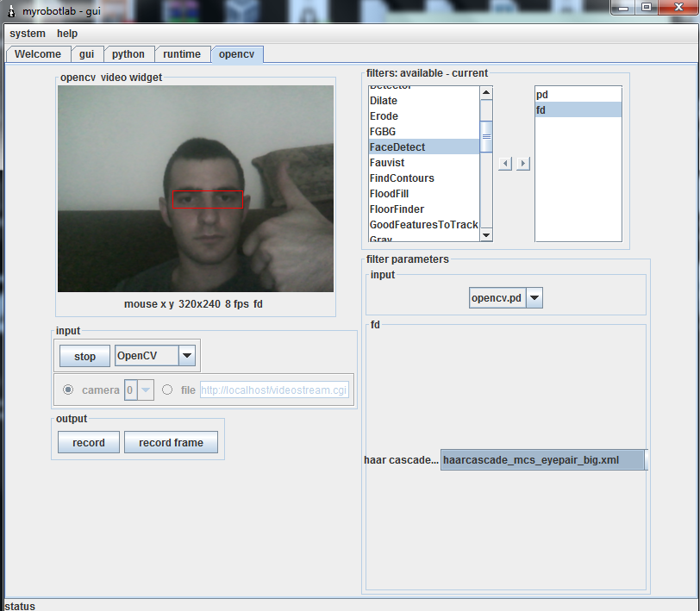Screen dimensions: 700x611
Task: Open the help menu
Action: pos(67,34)
